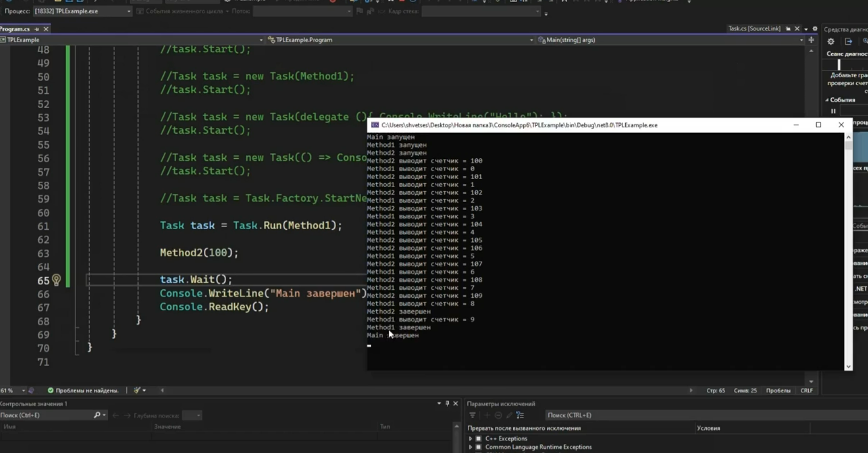Screen dimensions: 868x453
Task: Click the console window vertical scrollbar
Action: point(848,252)
